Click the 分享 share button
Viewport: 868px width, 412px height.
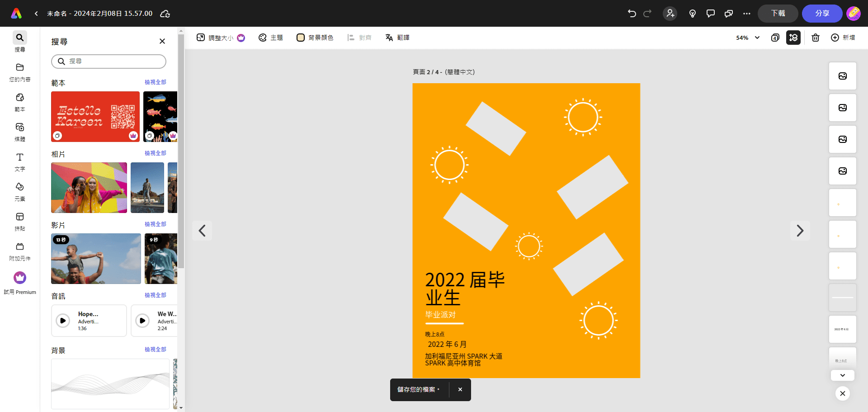[822, 14]
